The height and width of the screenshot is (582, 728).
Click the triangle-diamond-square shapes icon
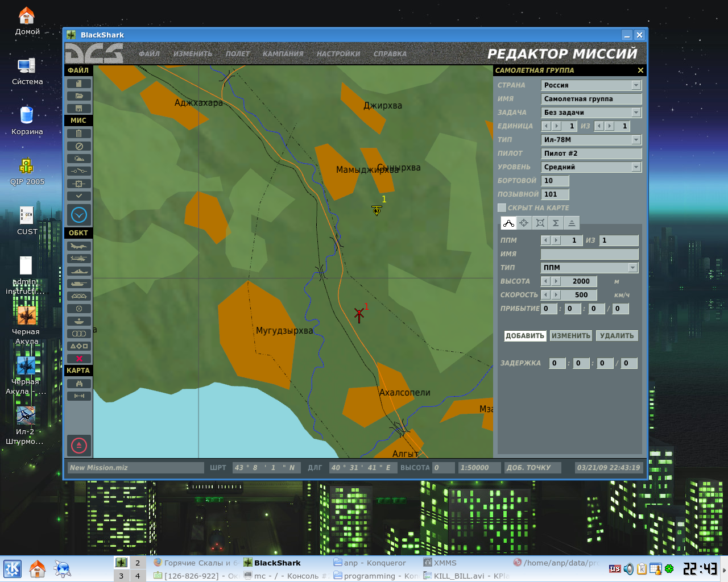pyautogui.click(x=78, y=346)
